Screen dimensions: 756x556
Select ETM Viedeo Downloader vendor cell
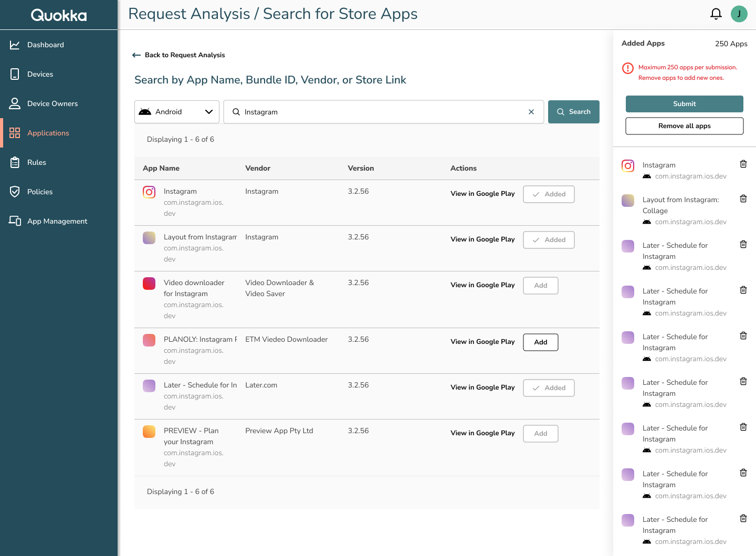[x=287, y=340]
